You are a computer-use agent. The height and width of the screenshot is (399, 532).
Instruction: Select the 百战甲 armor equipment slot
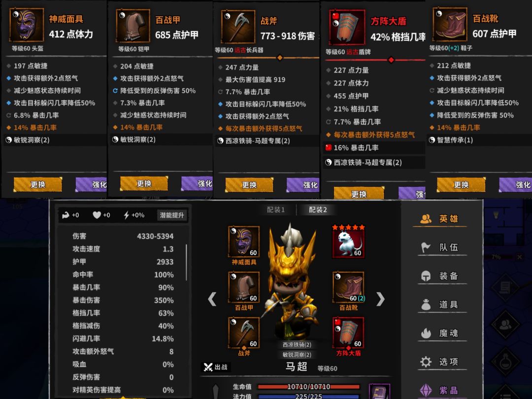(244, 287)
